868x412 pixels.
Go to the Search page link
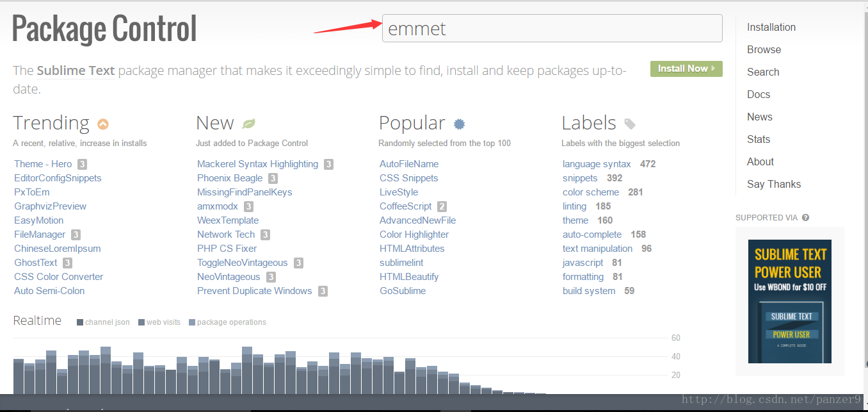click(763, 72)
